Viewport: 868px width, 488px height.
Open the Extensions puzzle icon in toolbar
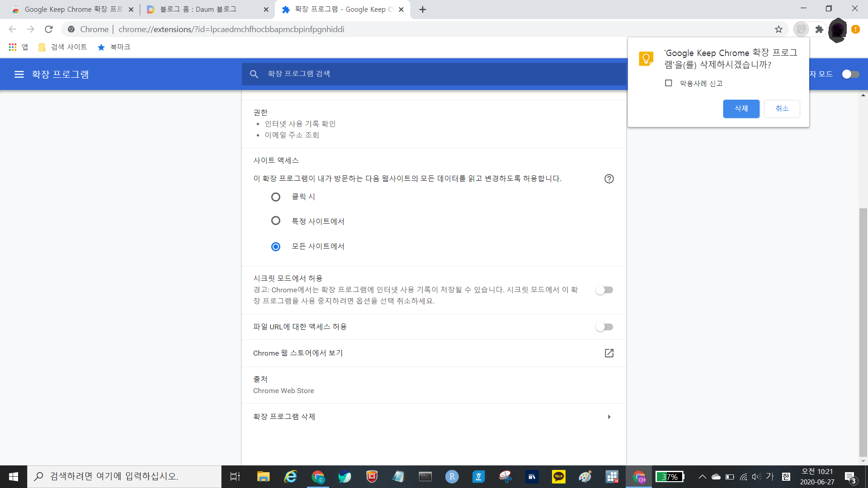coord(819,29)
